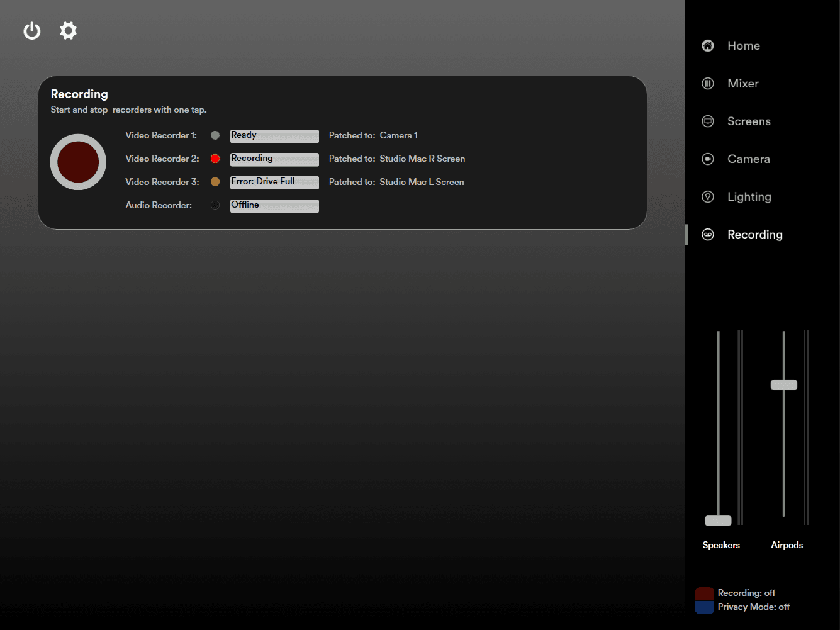
Task: Click the Audio Recorder label
Action: (159, 205)
